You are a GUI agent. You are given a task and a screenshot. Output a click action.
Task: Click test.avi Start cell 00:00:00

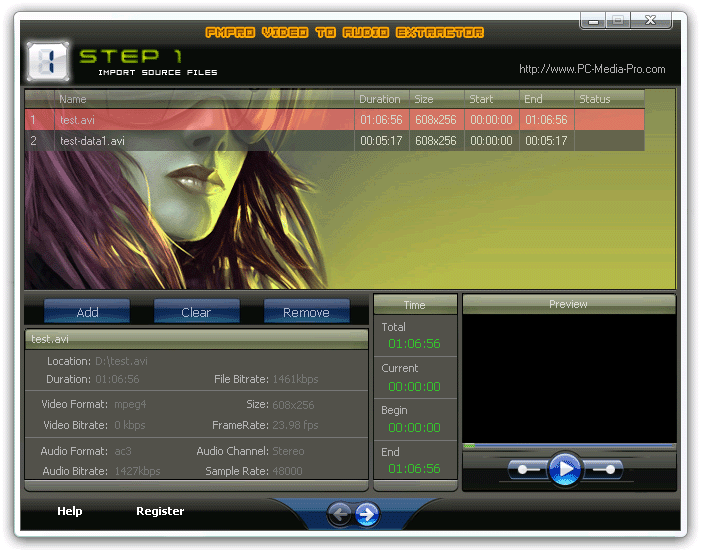click(492, 120)
